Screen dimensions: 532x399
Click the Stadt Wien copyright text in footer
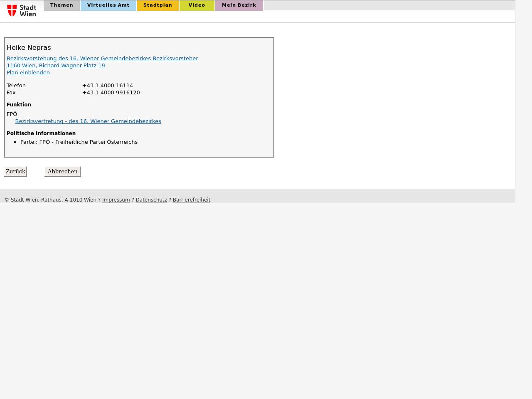tap(50, 200)
